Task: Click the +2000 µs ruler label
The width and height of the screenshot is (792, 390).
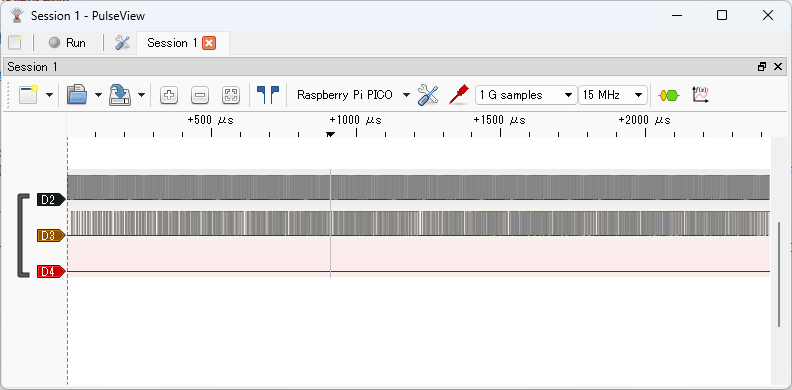Action: click(x=644, y=120)
